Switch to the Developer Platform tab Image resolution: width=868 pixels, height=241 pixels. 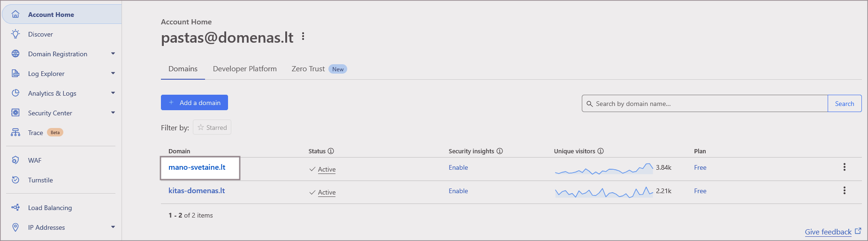[244, 69]
